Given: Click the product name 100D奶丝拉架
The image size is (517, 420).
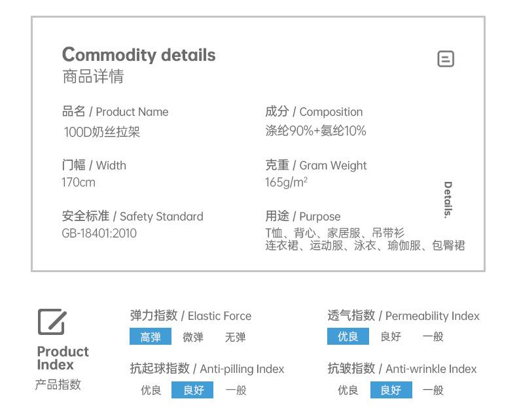Looking at the screenshot, I should point(101,132).
